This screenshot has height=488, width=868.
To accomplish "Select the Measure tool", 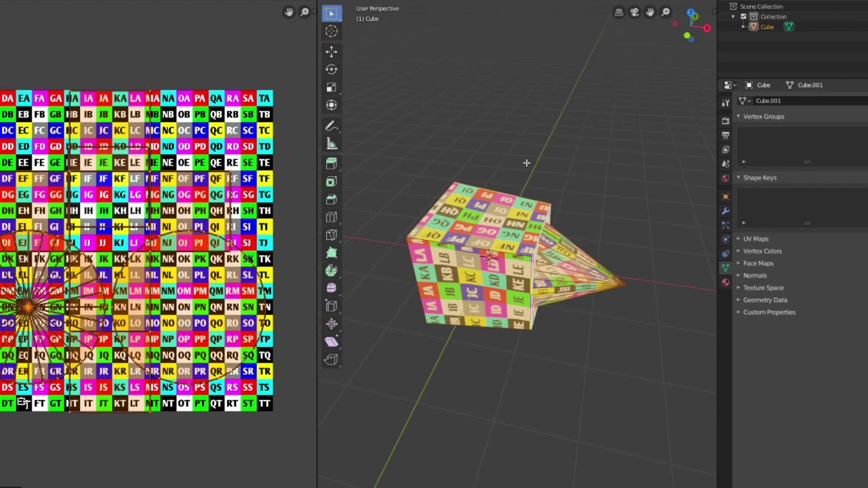I will tap(331, 144).
